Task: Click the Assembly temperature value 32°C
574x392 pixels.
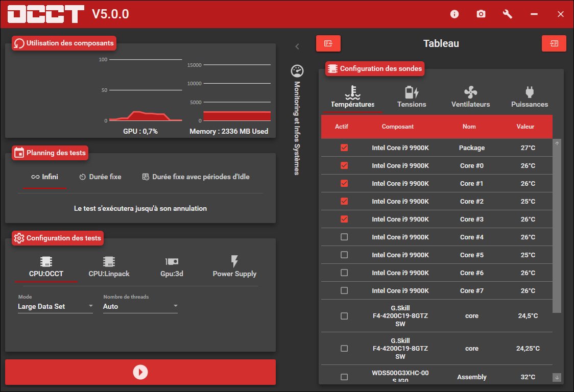Action: tap(528, 377)
